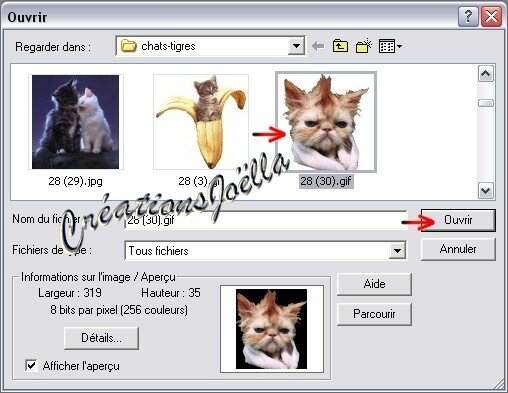Screen dimensions: 508x393
Task: Toggle the Afficher l'aperçu checkbox
Action: click(31, 365)
